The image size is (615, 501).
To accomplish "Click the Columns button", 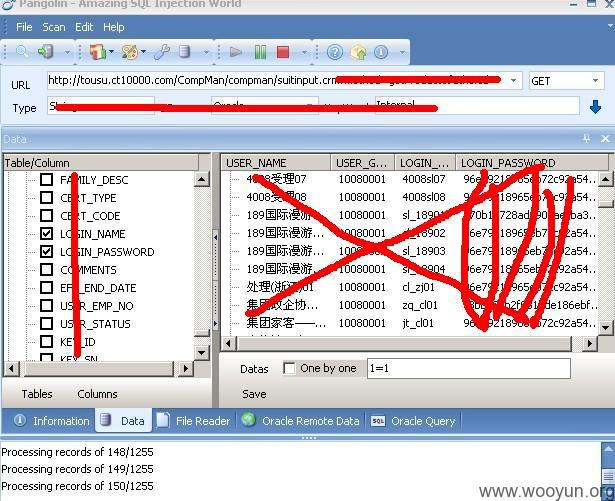I will tap(97, 394).
